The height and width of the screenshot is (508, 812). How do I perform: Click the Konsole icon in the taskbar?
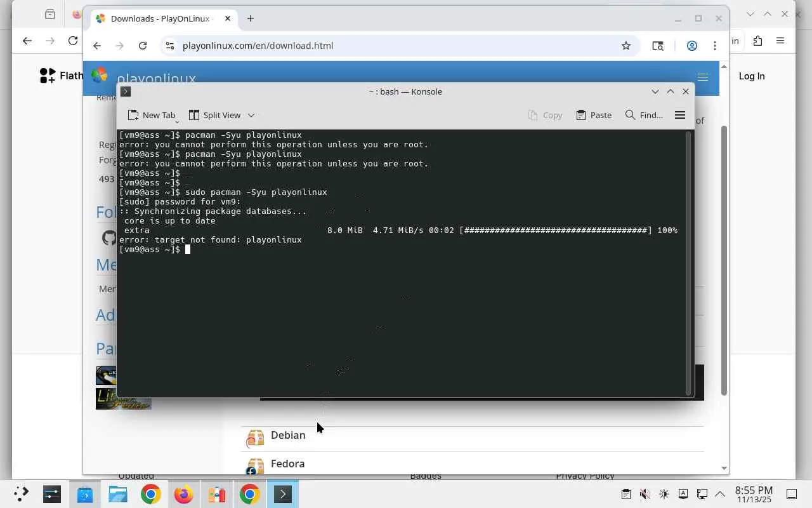pyautogui.click(x=283, y=494)
